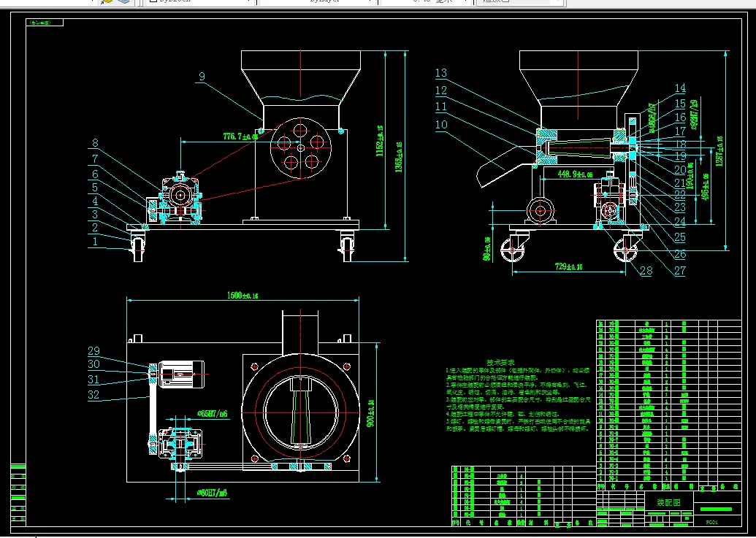756x538 pixels.
Task: Select the four-hole disc in front view
Action: (x=300, y=148)
